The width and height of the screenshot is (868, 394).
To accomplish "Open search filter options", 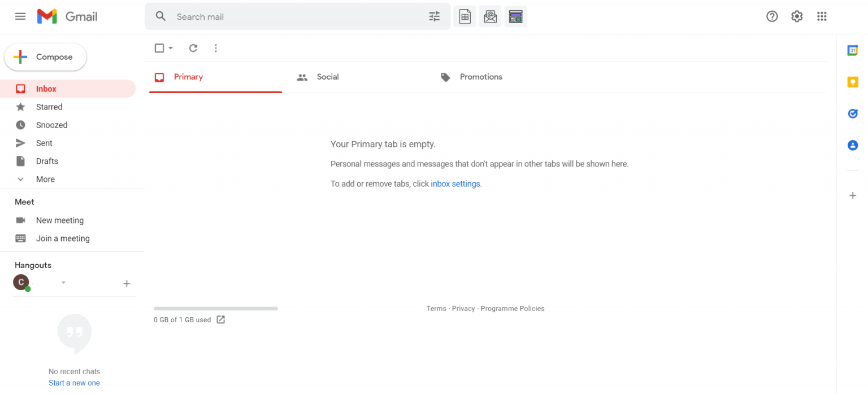I will tap(434, 16).
